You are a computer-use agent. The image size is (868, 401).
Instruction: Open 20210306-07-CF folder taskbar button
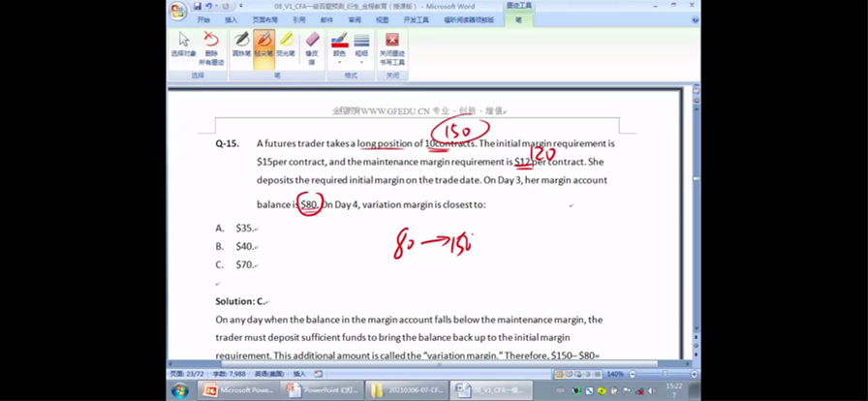(407, 390)
